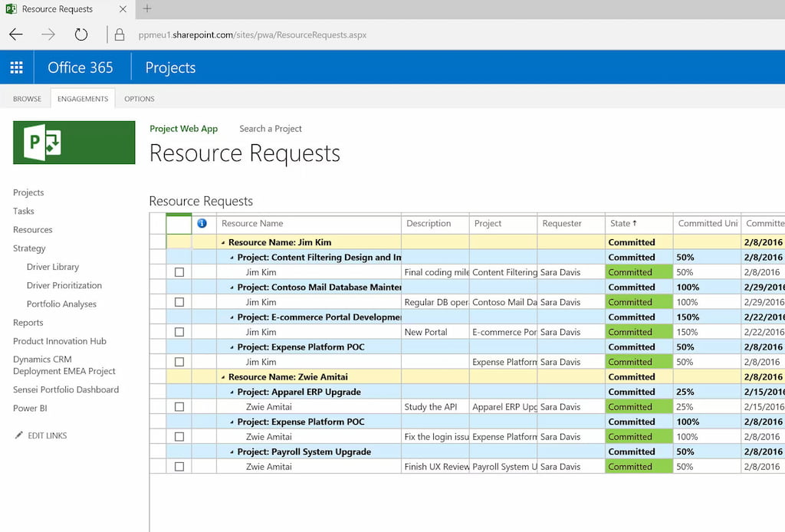Screen dimensions: 785x532
Task: Click the blue info column icon
Action: (x=202, y=223)
